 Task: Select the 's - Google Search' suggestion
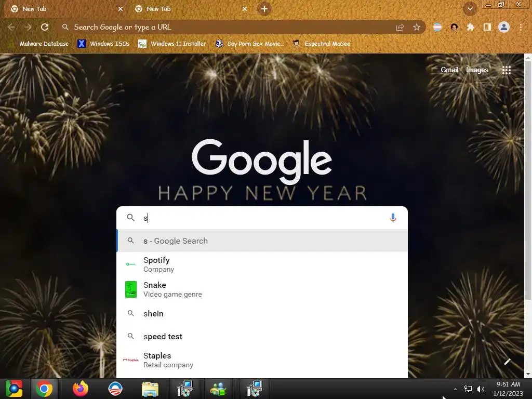262,241
